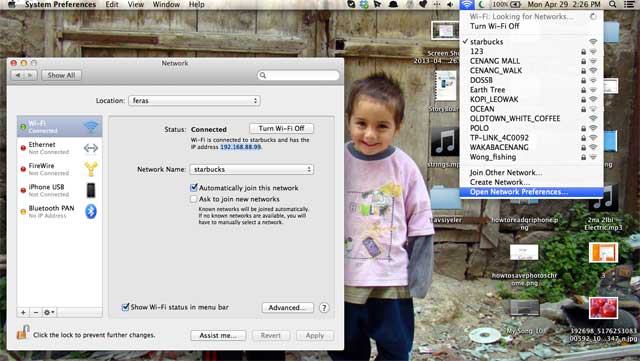This screenshot has width=640, height=361.
Task: Go forward with right arrow button
Action: pos(31,75)
